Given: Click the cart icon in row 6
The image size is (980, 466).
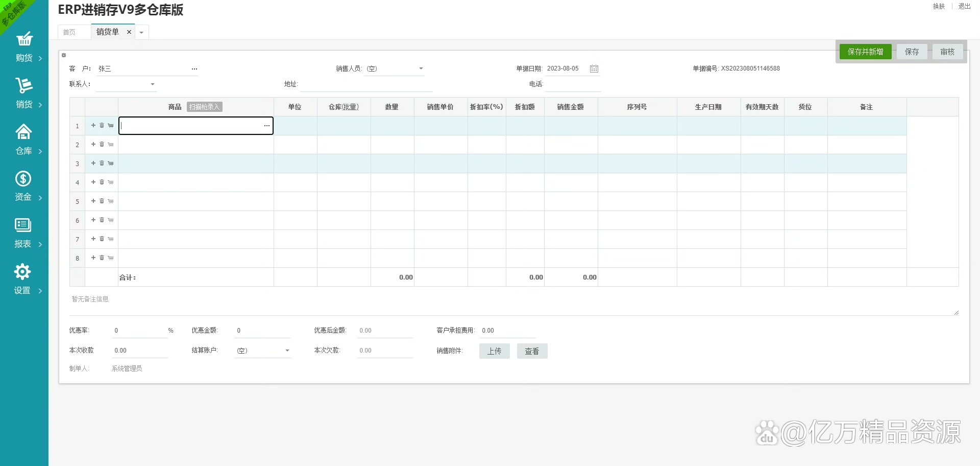Looking at the screenshot, I should tap(111, 220).
